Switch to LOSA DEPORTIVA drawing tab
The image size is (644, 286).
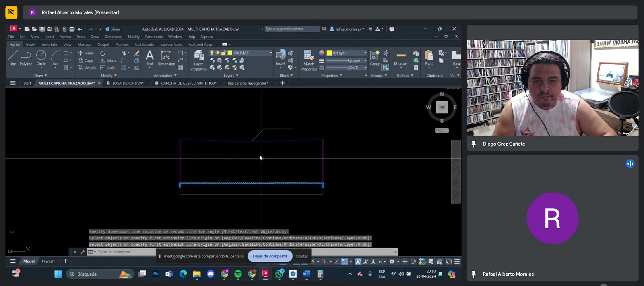(128, 83)
